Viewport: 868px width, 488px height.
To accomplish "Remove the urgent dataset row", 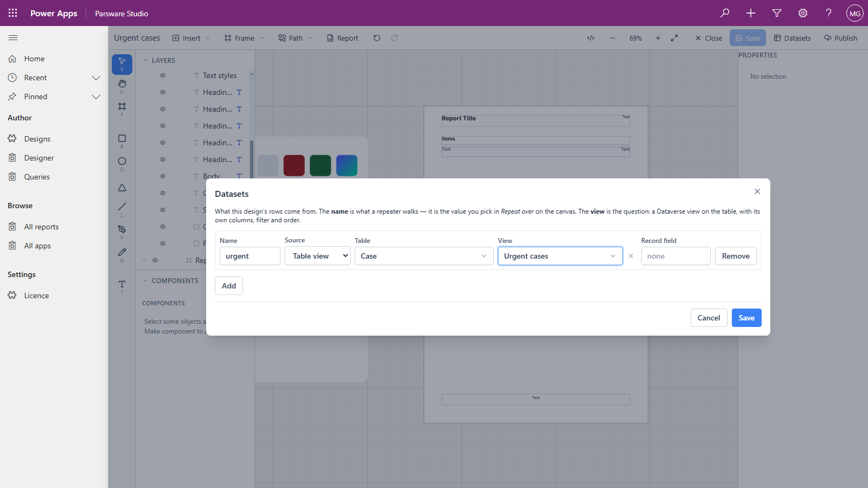I will (x=736, y=256).
